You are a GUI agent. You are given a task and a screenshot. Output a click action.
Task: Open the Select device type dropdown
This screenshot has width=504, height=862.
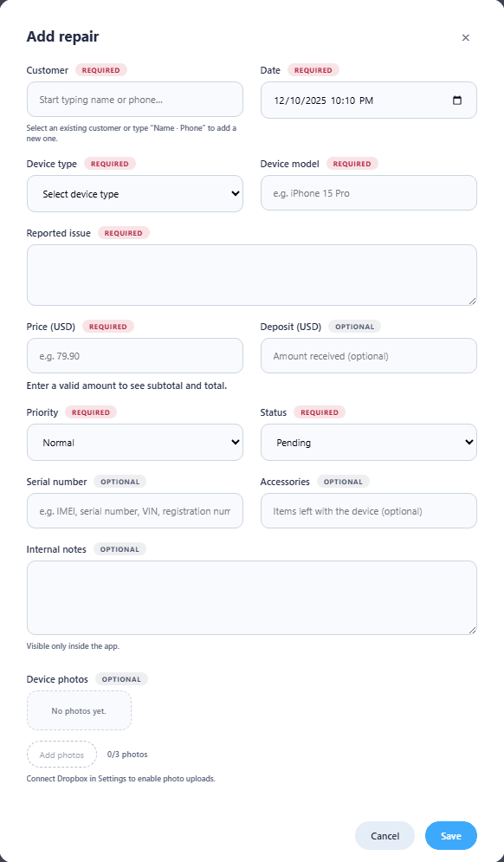pyautogui.click(x=134, y=193)
